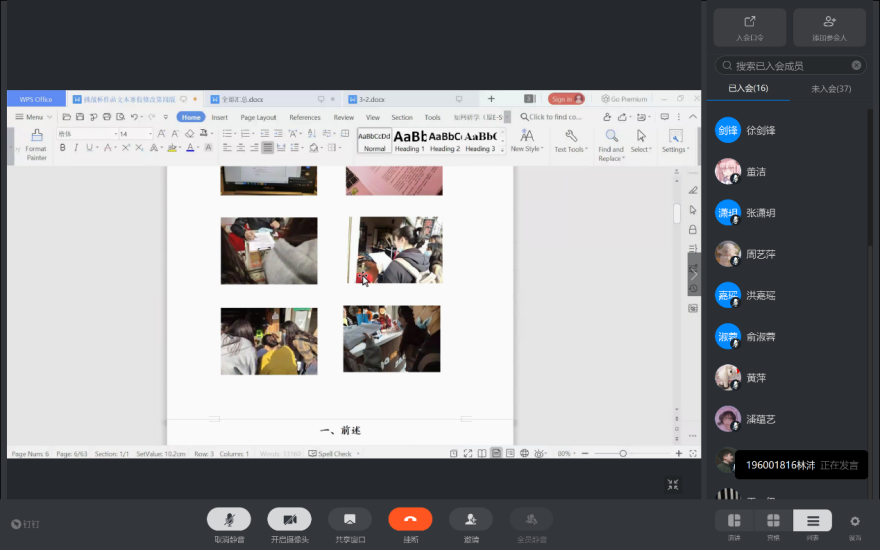Click the 共享窗口 share window icon

[x=349, y=519]
